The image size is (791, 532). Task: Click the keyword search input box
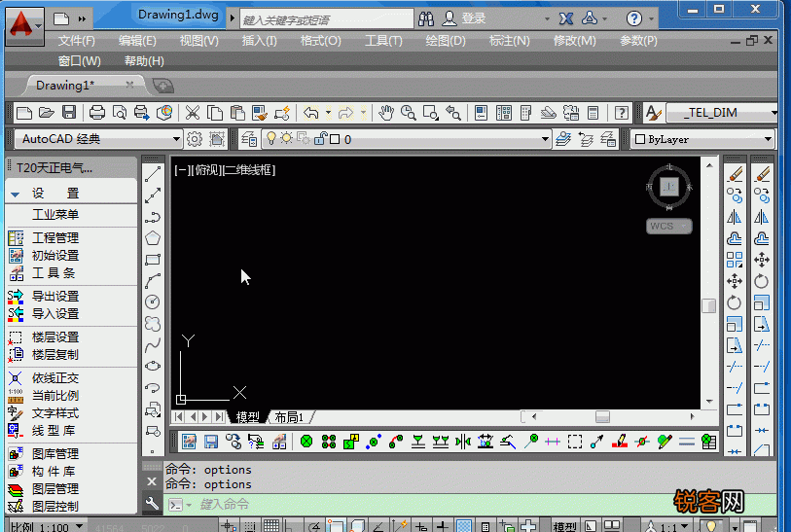[326, 19]
